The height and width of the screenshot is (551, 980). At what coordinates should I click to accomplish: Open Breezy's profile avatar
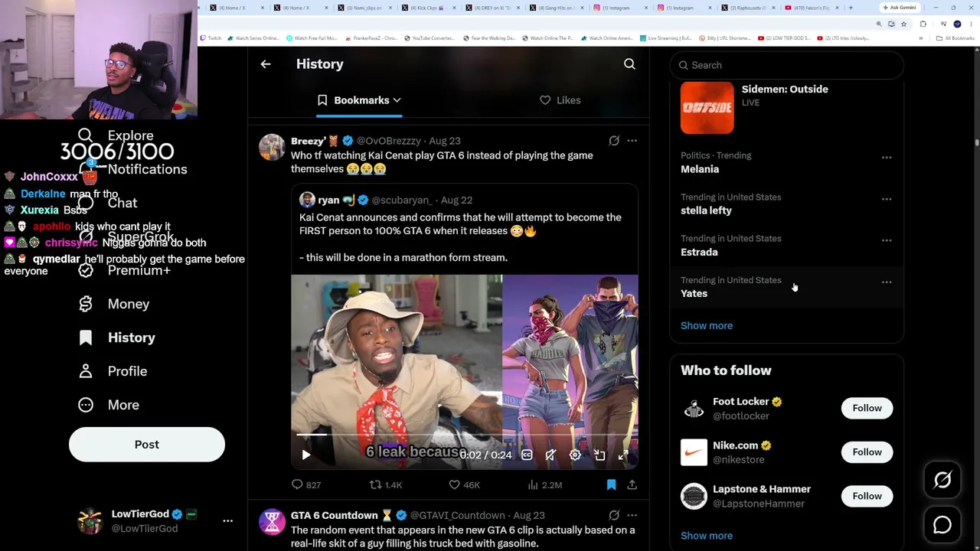pyautogui.click(x=272, y=147)
